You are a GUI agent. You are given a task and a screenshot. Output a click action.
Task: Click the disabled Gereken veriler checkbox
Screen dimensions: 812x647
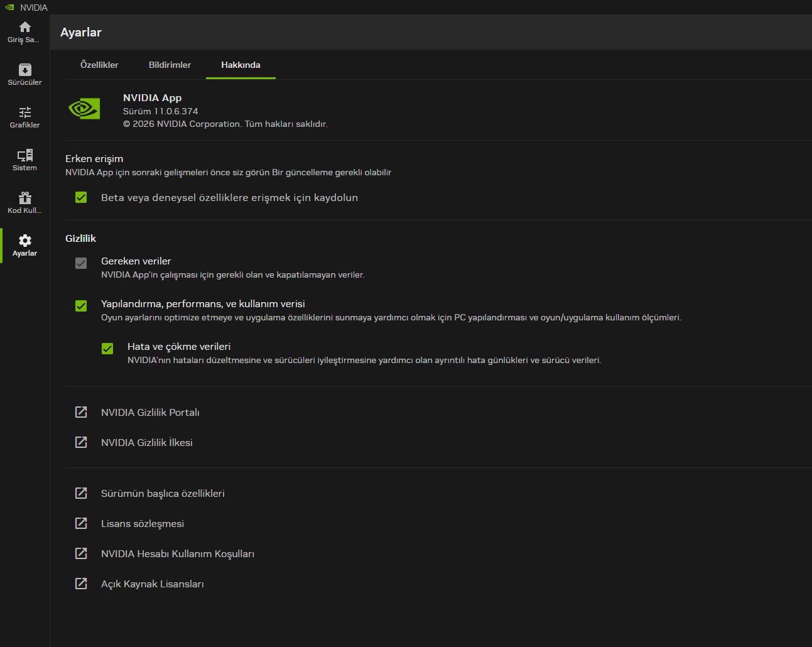(x=81, y=263)
